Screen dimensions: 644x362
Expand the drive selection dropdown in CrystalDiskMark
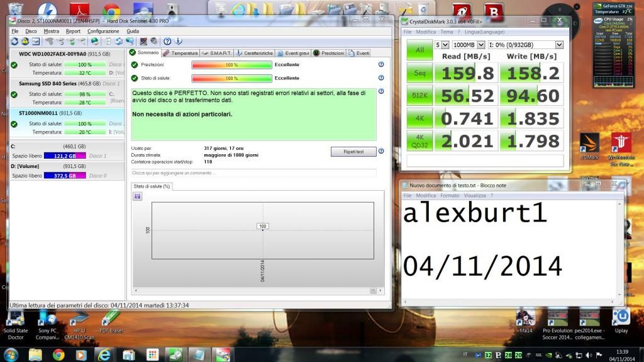(559, 45)
